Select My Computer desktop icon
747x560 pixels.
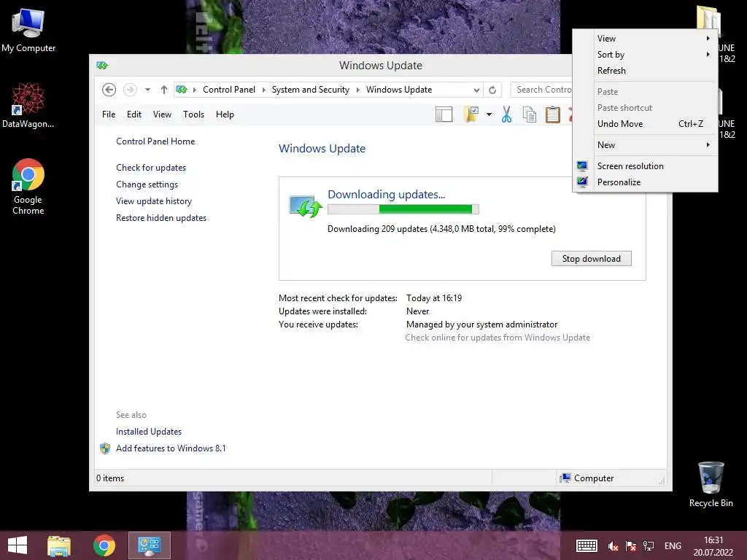pyautogui.click(x=28, y=30)
